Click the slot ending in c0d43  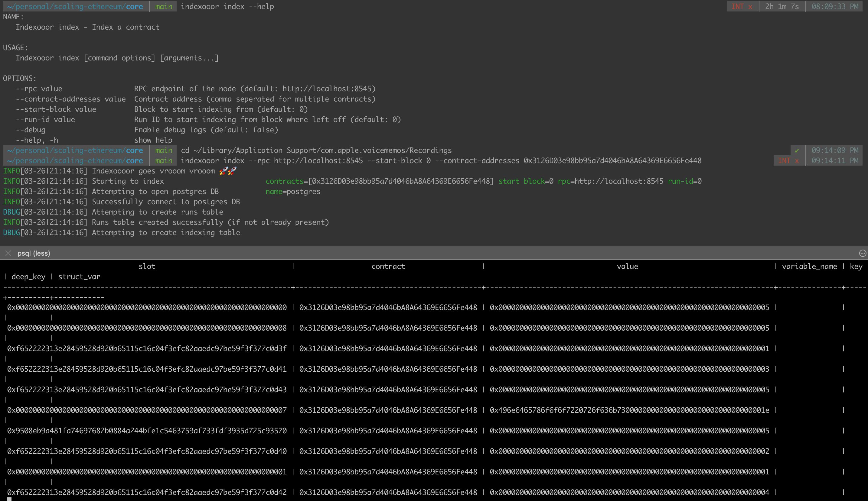tap(147, 389)
